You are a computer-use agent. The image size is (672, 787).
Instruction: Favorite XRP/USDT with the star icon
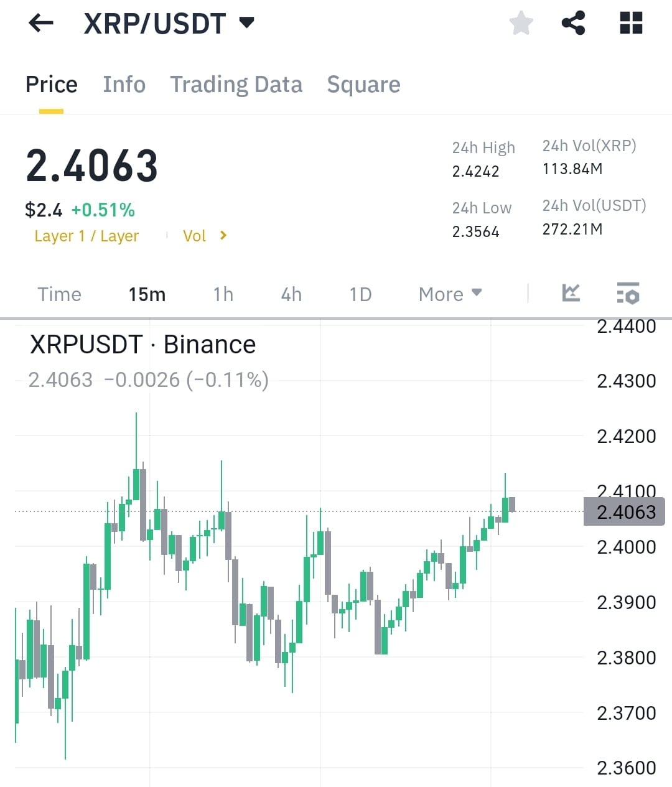click(521, 23)
